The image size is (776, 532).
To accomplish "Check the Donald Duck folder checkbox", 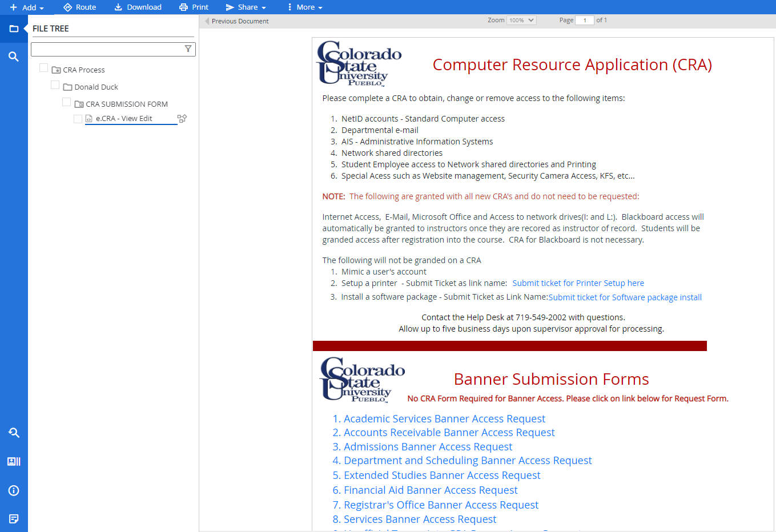I will 55,85.
